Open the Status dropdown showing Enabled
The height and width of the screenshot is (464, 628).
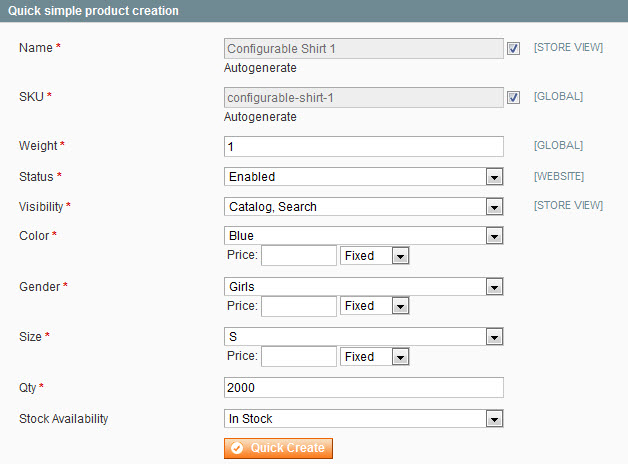click(x=363, y=177)
